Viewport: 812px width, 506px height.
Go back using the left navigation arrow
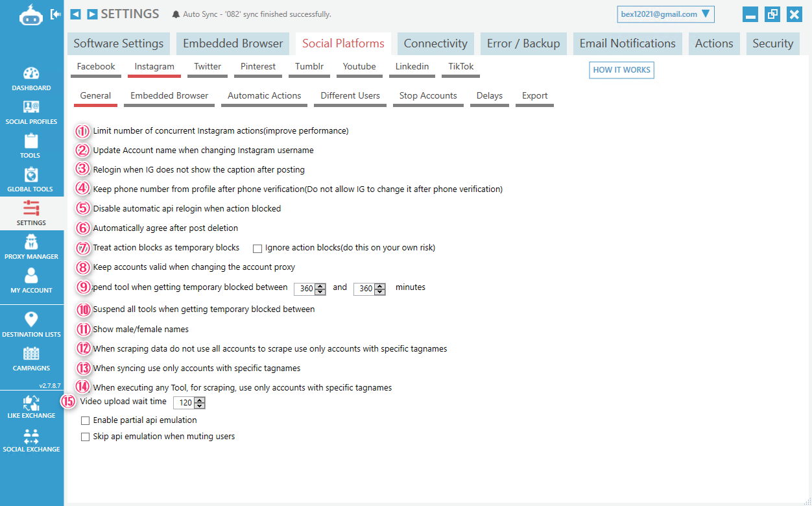coord(76,14)
